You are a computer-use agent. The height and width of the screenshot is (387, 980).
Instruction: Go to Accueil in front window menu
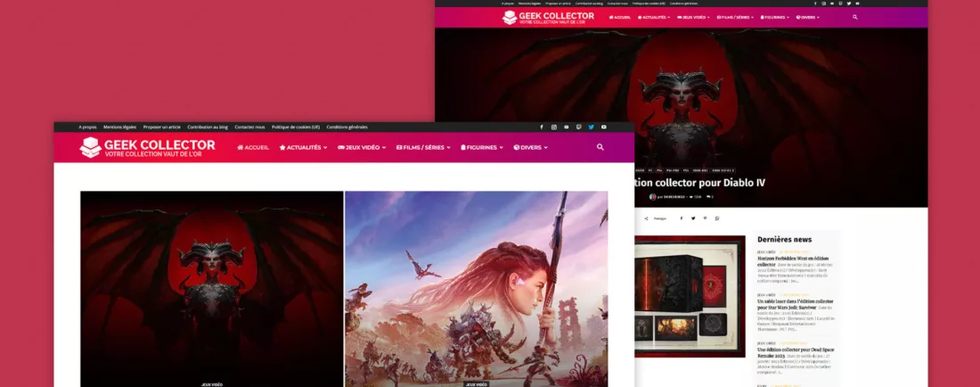coord(253,147)
